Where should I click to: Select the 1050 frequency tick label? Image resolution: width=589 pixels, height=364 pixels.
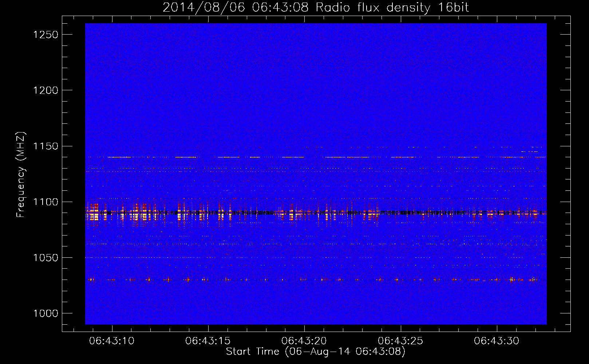[46, 258]
